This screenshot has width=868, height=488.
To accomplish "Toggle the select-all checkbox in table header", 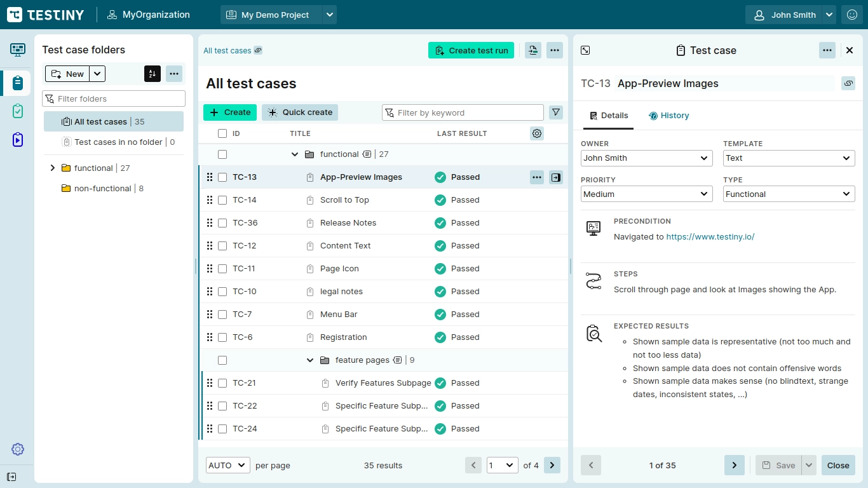I will [x=222, y=133].
